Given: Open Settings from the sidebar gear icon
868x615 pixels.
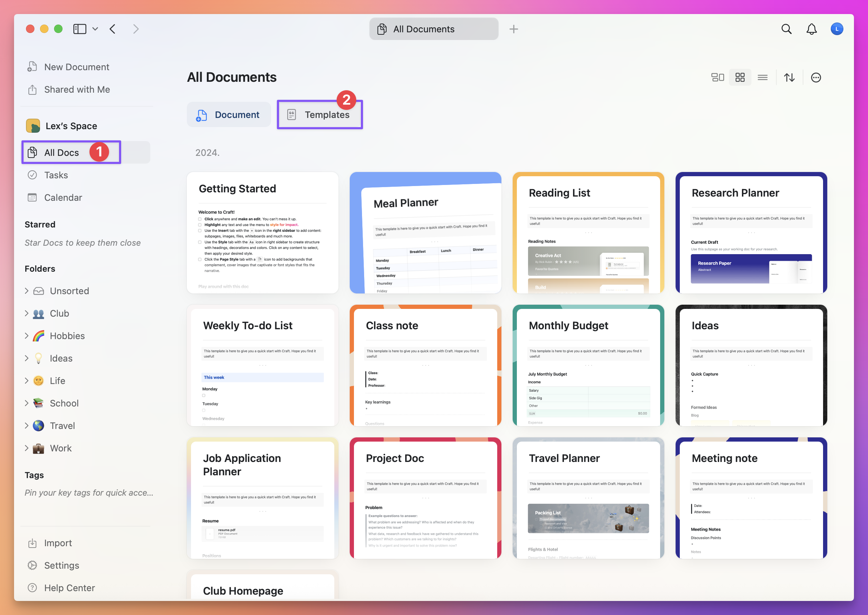Looking at the screenshot, I should pos(33,565).
